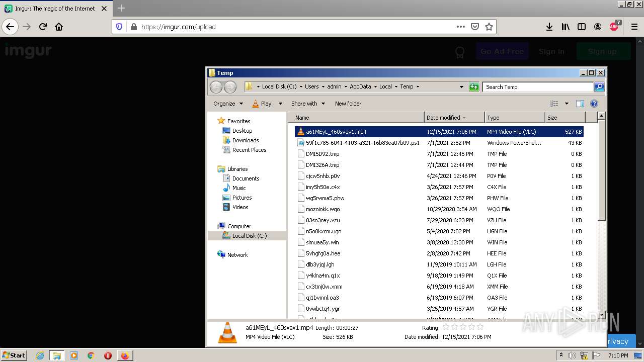Open Explorer help icon
Image resolution: width=644 pixels, height=362 pixels.
[x=594, y=104]
